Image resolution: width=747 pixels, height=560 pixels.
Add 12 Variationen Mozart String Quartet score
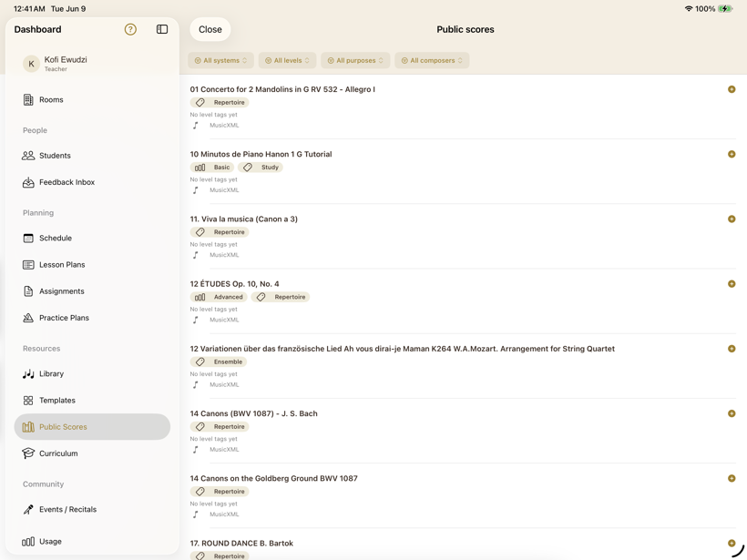(732, 349)
